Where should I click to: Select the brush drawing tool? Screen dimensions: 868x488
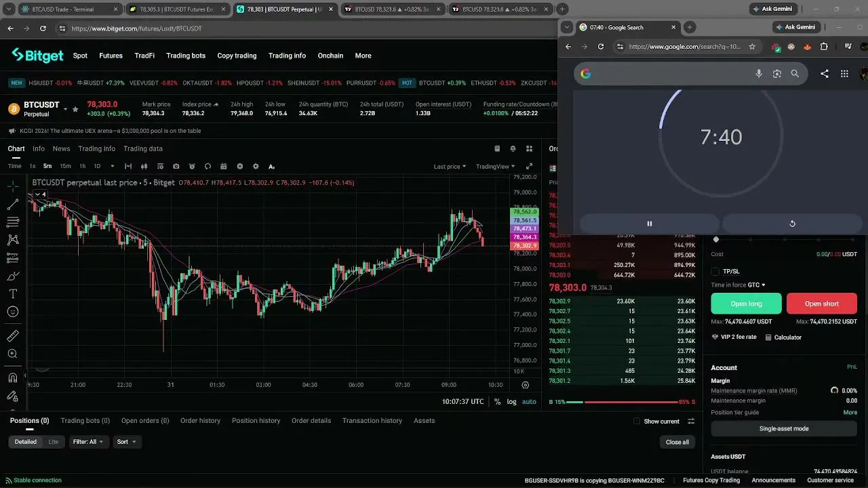[x=12, y=276]
